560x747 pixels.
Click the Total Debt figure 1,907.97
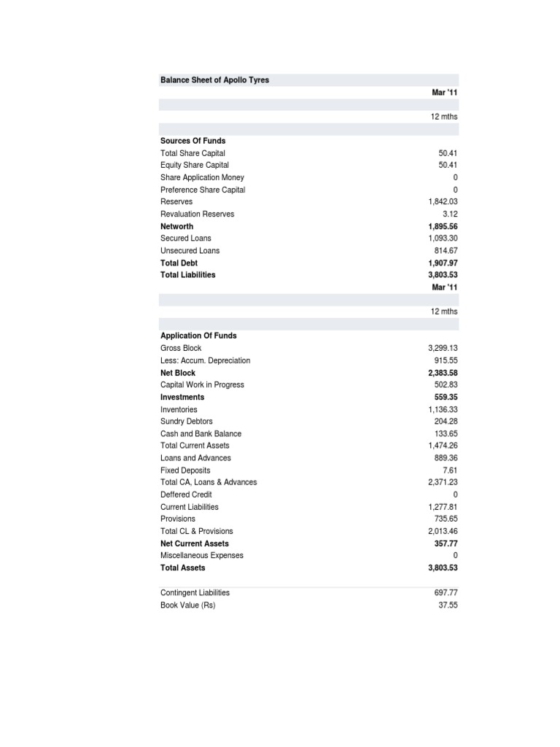(443, 263)
